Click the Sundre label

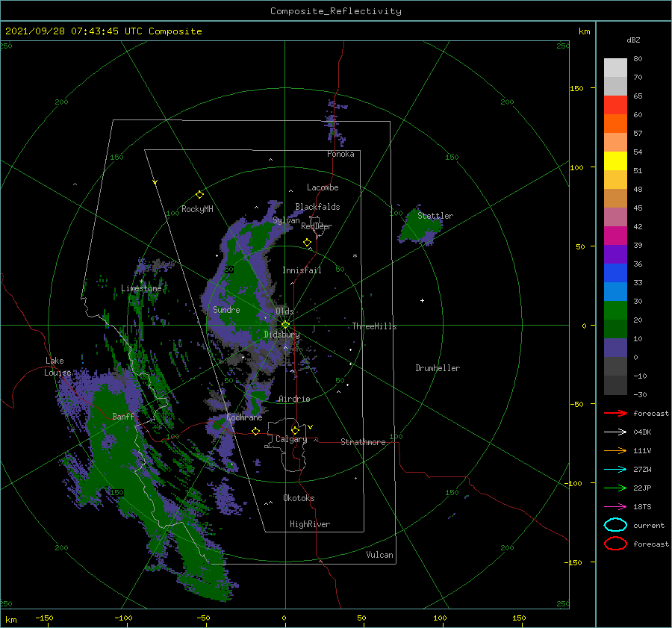pos(226,310)
